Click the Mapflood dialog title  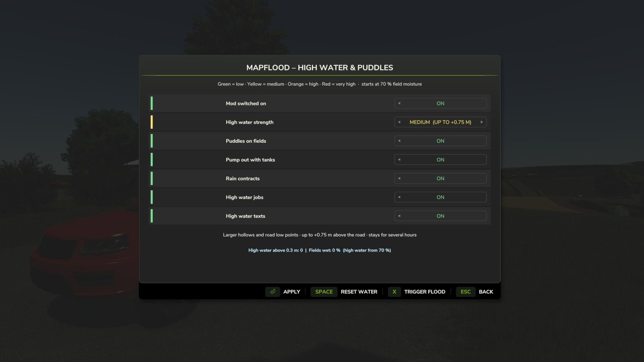pyautogui.click(x=320, y=68)
